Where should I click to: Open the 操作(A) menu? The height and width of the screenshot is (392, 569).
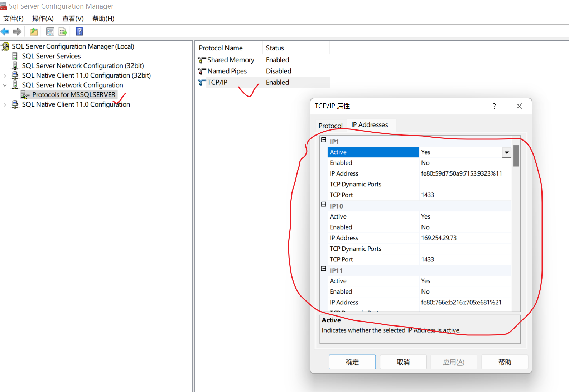point(43,19)
